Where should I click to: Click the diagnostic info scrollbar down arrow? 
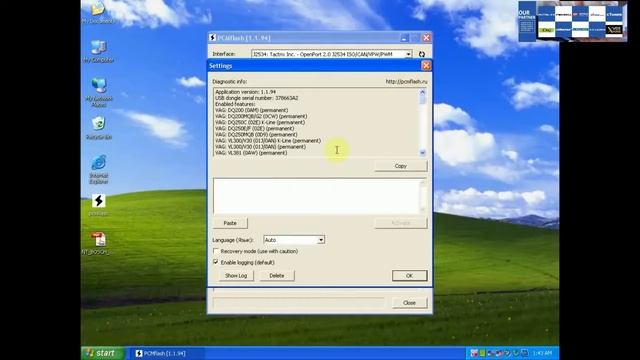tap(422, 152)
